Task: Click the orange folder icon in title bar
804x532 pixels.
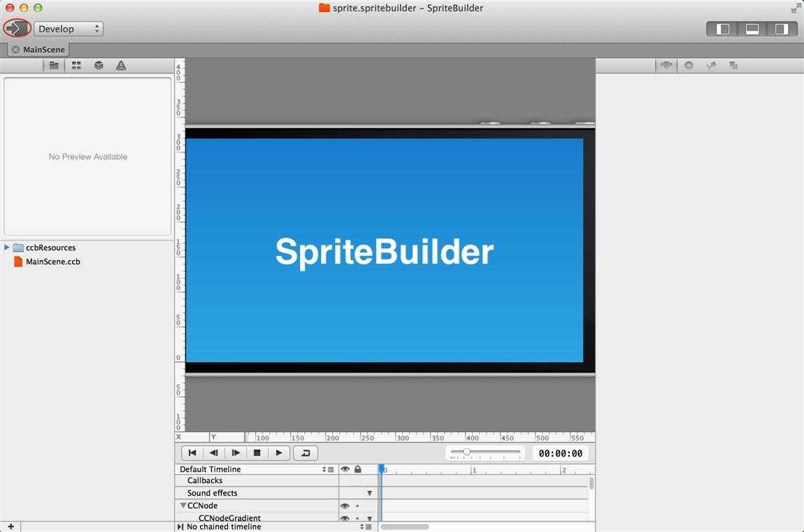Action: (x=324, y=8)
